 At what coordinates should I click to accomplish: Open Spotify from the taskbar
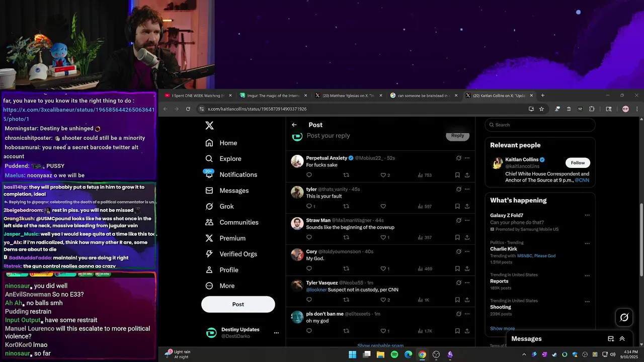coord(394,354)
